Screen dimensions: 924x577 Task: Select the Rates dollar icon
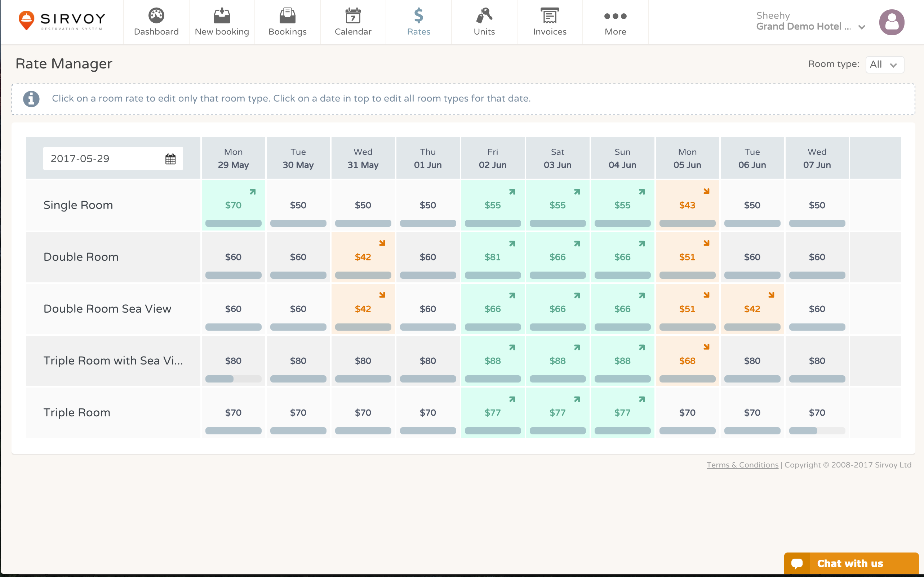[x=418, y=16]
